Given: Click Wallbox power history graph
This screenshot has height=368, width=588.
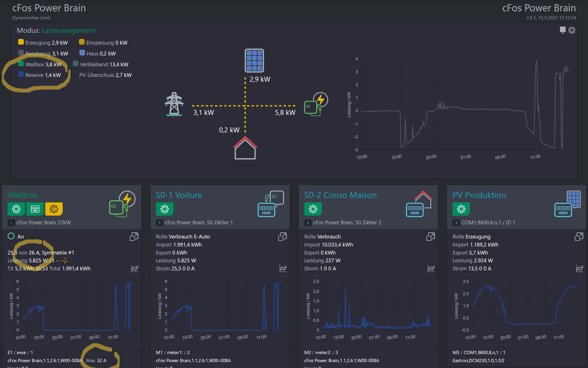Looking at the screenshot, I should (x=72, y=310).
